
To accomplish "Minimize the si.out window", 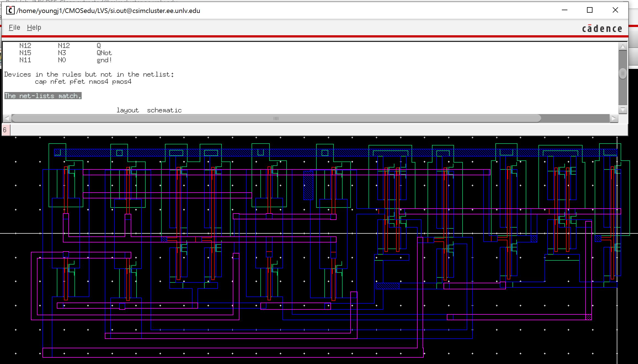I will (x=565, y=10).
